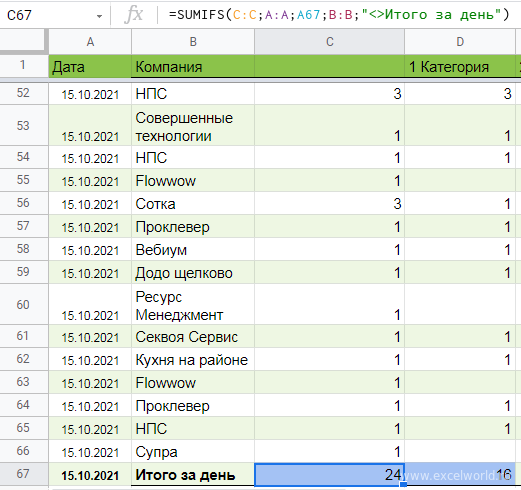Click the empty column C header cell in row 1
Screen dimensions: 521x490
[x=330, y=66]
